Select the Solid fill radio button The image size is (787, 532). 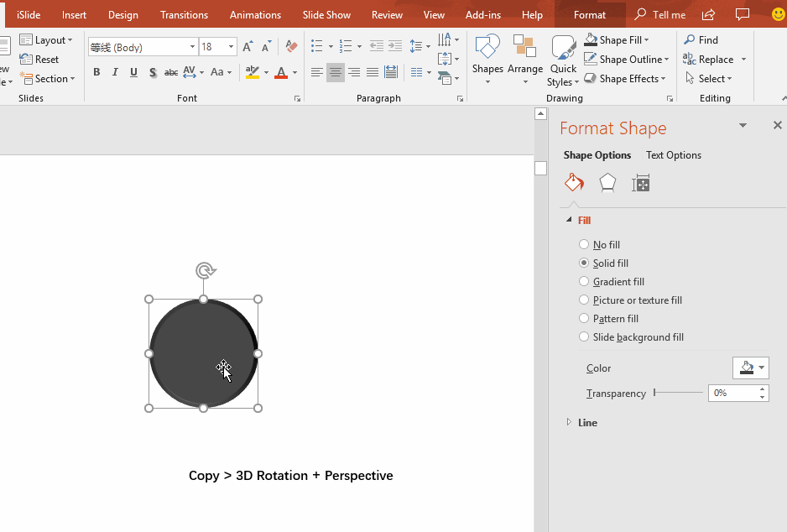(x=584, y=263)
